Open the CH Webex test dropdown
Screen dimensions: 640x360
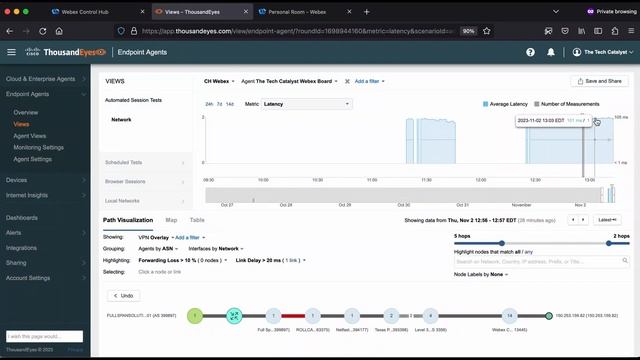tap(219, 81)
